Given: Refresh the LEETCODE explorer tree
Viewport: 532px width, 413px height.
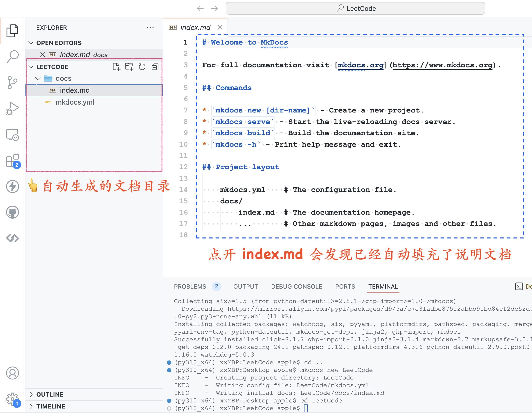Looking at the screenshot, I should [142, 67].
